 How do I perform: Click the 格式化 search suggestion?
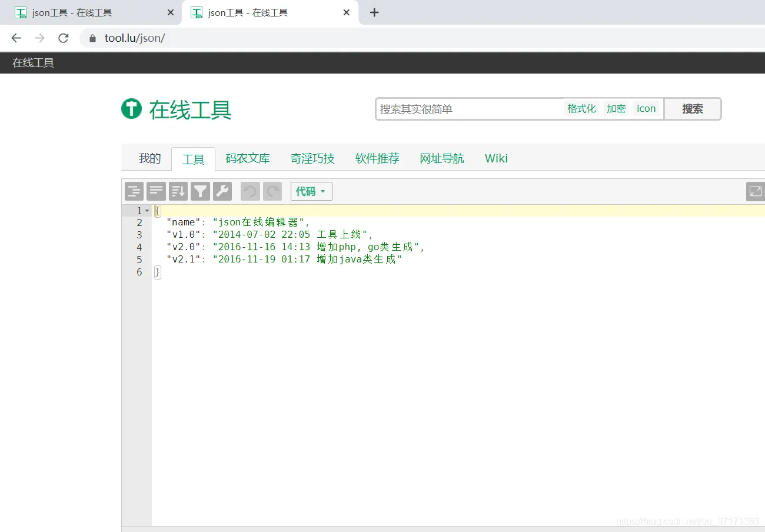[581, 108]
